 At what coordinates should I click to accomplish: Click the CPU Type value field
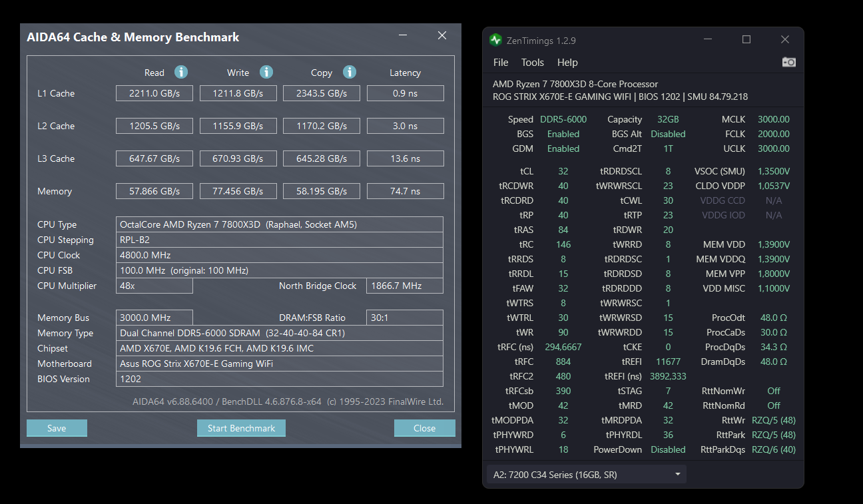tap(280, 224)
